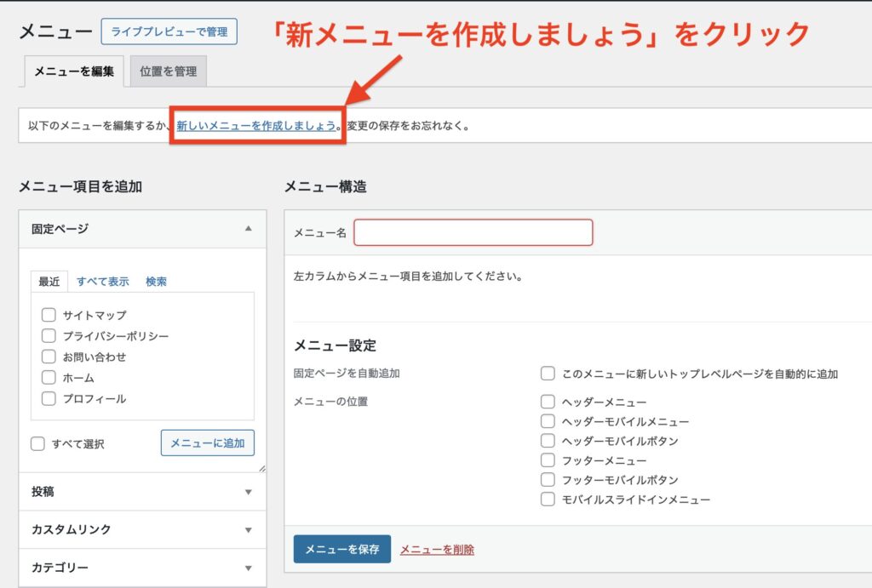Select the お問い合わせ checkbox
The image size is (872, 588).
click(x=49, y=357)
